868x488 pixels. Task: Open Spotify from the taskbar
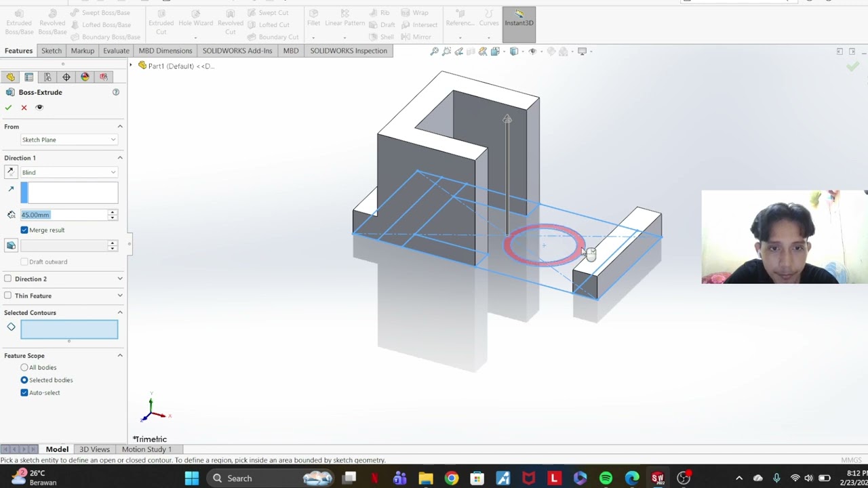(x=606, y=479)
